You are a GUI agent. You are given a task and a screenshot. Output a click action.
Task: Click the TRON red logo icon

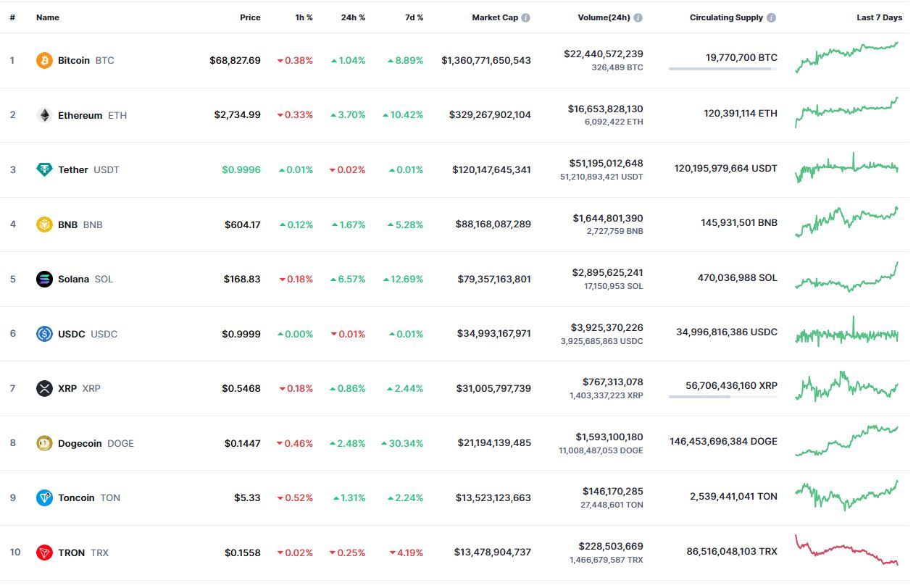pyautogui.click(x=44, y=553)
